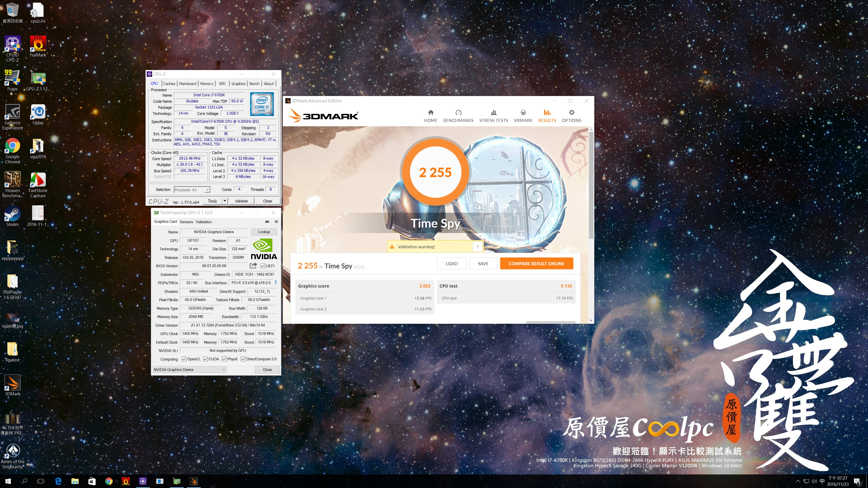
Task: Launch FurMark from the desktop
Action: click(38, 47)
